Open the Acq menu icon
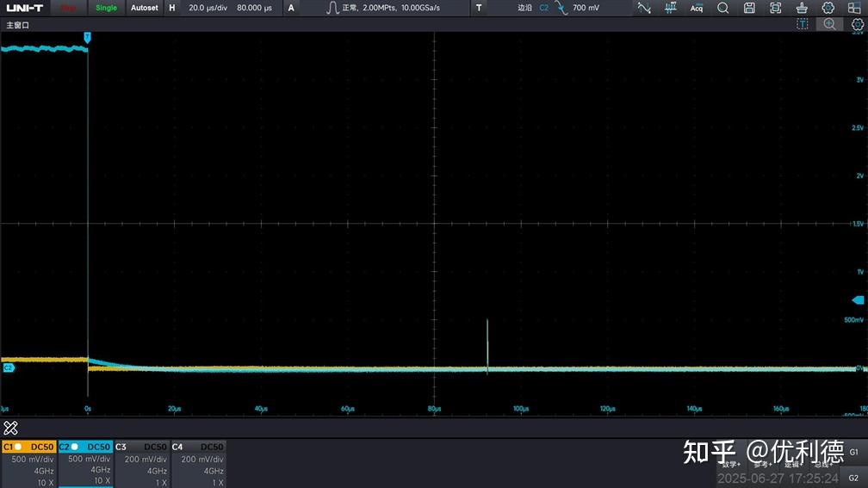The image size is (868, 488). [x=697, y=8]
